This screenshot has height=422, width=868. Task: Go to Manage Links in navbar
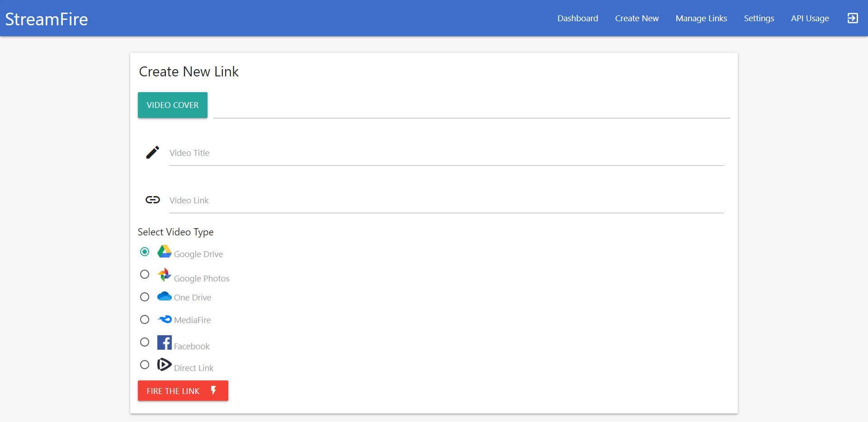701,18
